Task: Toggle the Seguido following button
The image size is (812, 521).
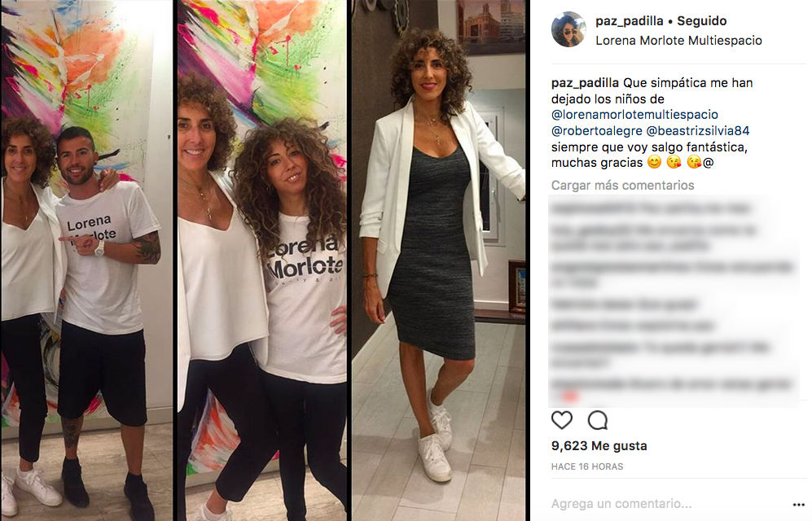Action: [x=702, y=20]
